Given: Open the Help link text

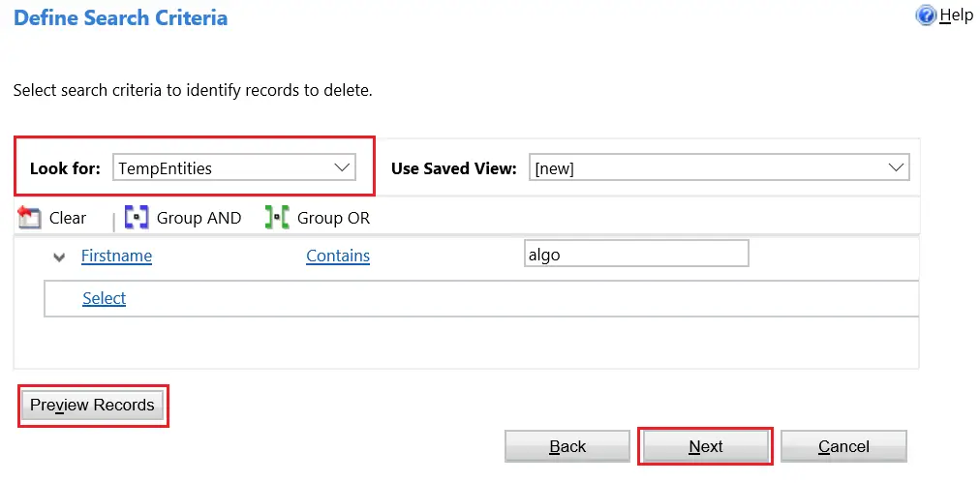Looking at the screenshot, I should click(x=957, y=16).
